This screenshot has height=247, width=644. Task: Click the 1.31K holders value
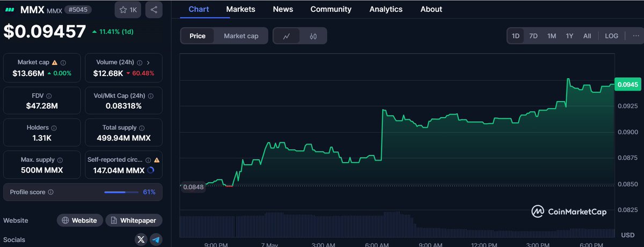point(42,138)
